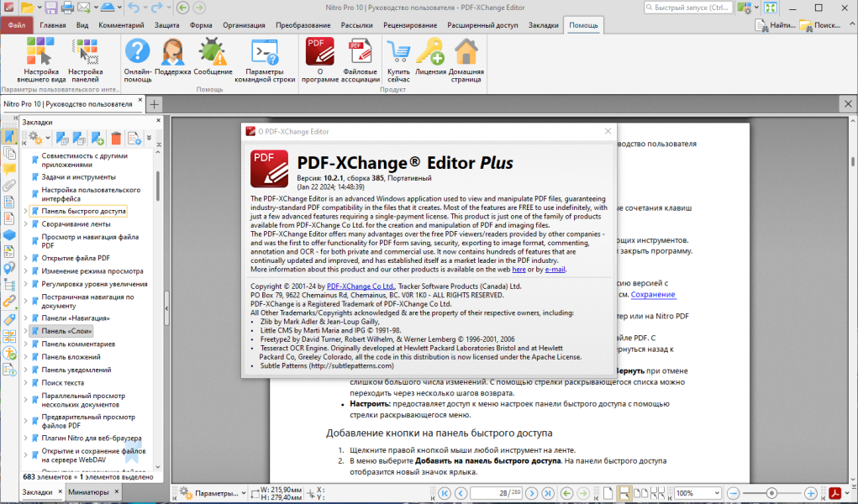Image resolution: width=858 pixels, height=504 pixels.
Task: Go to next page button in status bar
Action: pyautogui.click(x=531, y=493)
